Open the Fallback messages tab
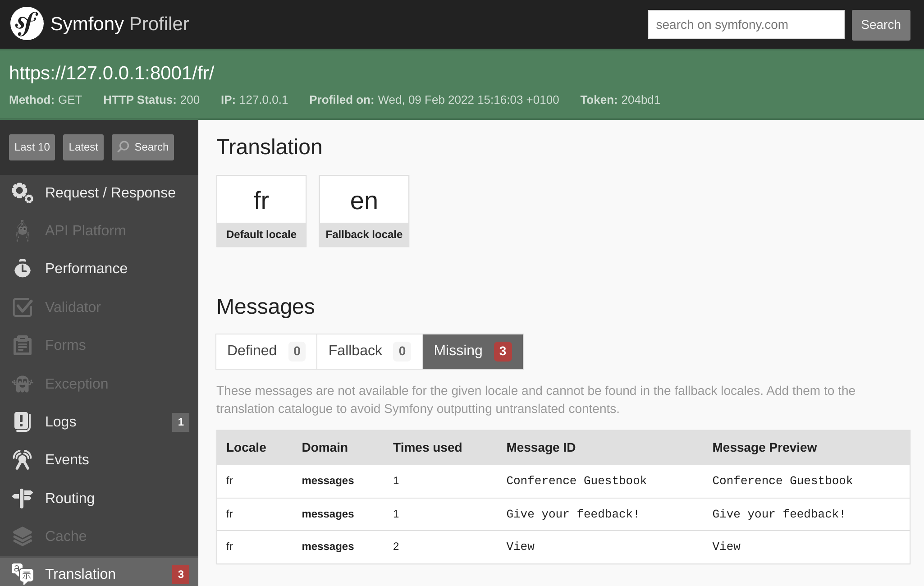The width and height of the screenshot is (924, 586). (x=369, y=351)
